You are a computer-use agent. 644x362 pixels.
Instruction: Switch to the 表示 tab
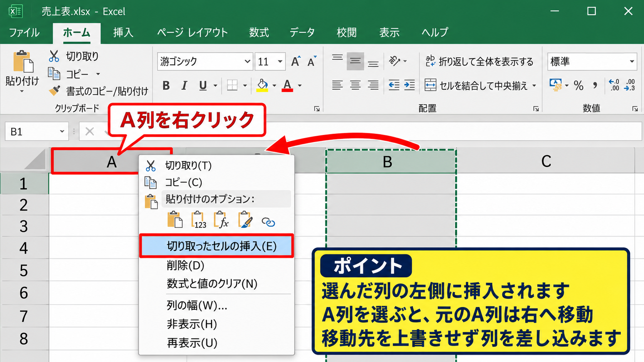coord(389,32)
